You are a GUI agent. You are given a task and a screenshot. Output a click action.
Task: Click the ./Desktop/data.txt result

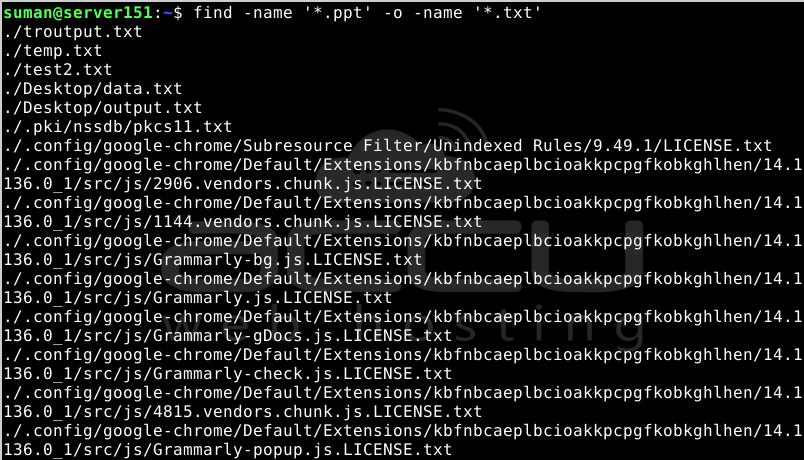point(93,89)
